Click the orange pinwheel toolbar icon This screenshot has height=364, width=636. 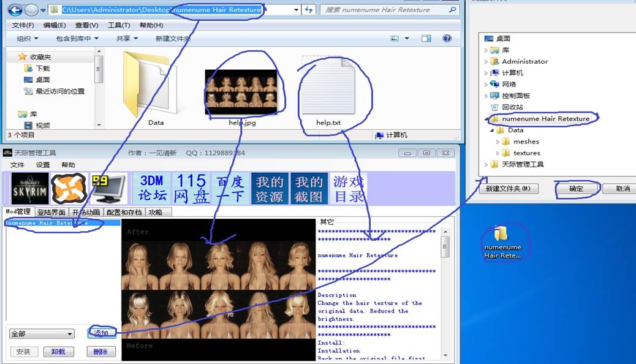(x=68, y=188)
